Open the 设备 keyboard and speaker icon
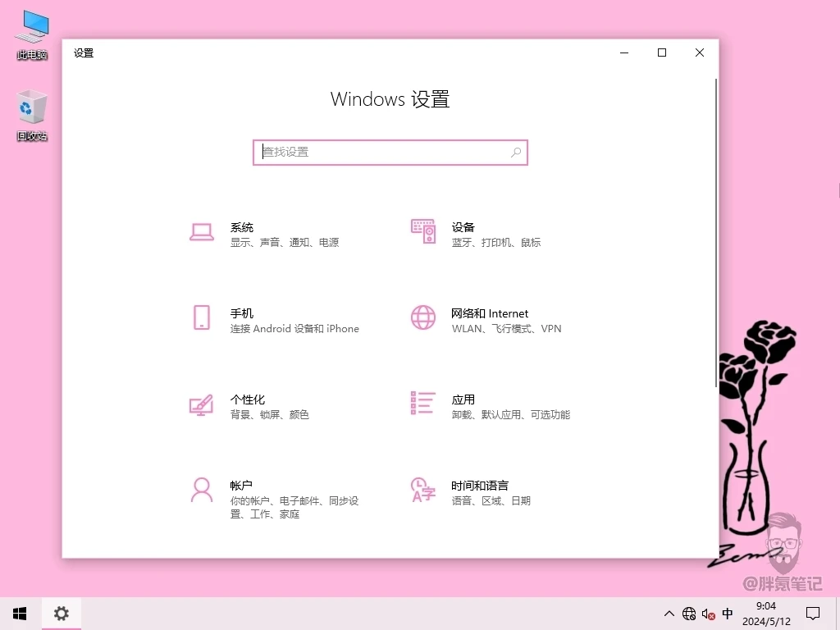Image resolution: width=840 pixels, height=630 pixels. (423, 231)
